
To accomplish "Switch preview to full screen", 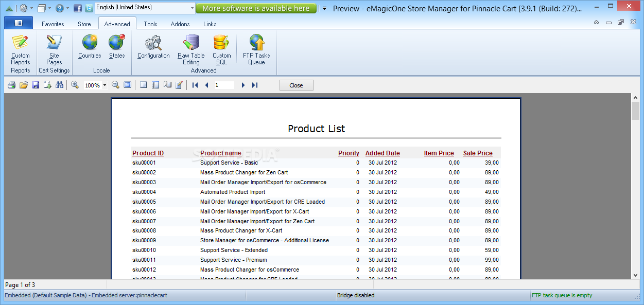I will tap(127, 85).
